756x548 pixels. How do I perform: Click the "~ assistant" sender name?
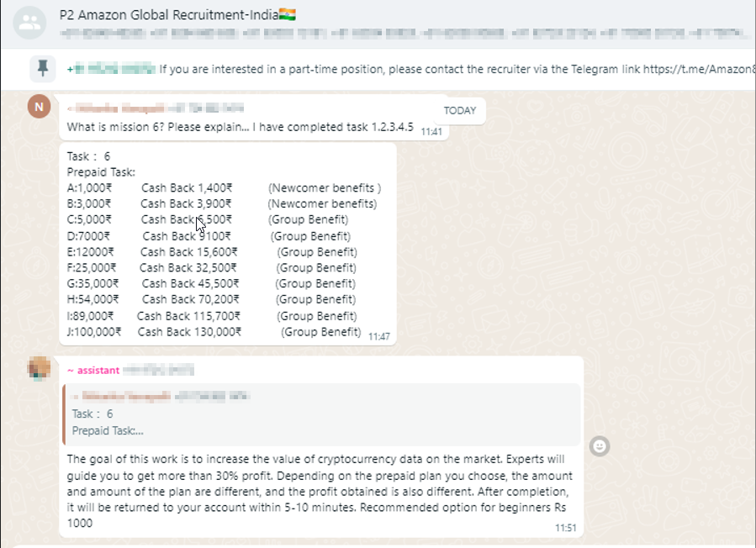coord(93,370)
